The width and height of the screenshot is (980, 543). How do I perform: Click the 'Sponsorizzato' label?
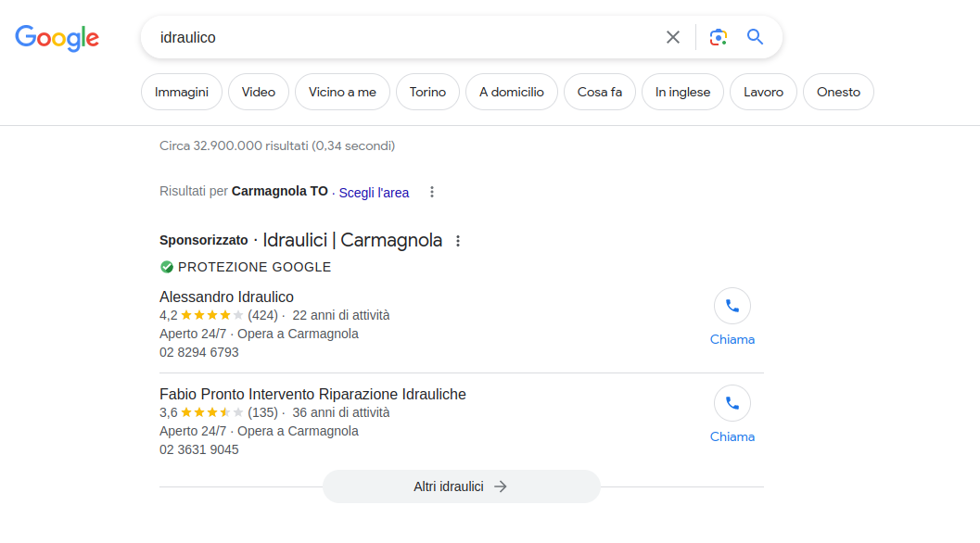pyautogui.click(x=204, y=241)
